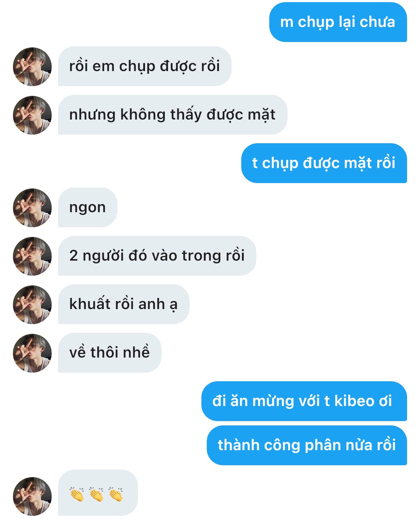Image resolution: width=420 pixels, height=527 pixels.
Task: Tap the avatar beside '2 người đó vào trong rồi'
Action: (32, 256)
